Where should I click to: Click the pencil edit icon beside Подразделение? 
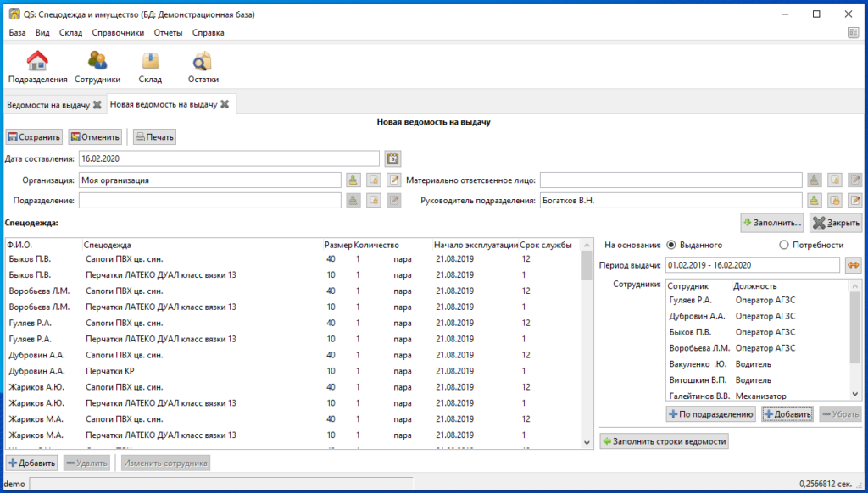click(393, 200)
